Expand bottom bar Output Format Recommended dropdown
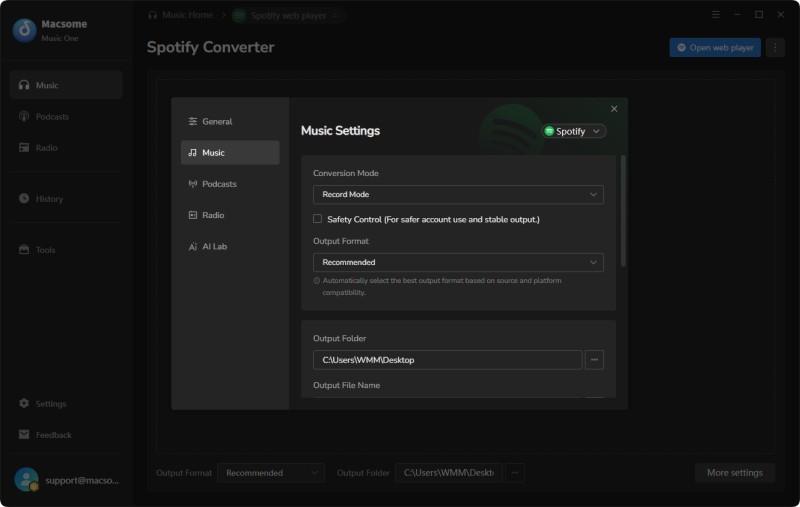The width and height of the screenshot is (800, 507). pos(271,473)
